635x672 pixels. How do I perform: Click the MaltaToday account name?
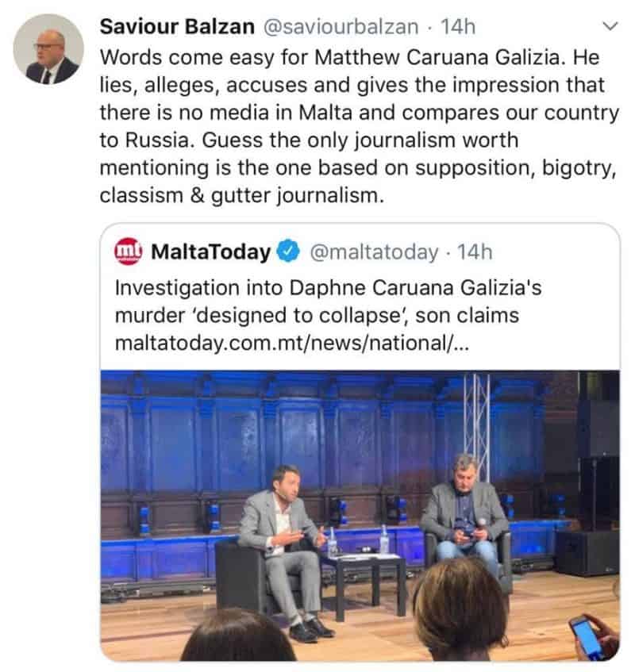pos(210,253)
